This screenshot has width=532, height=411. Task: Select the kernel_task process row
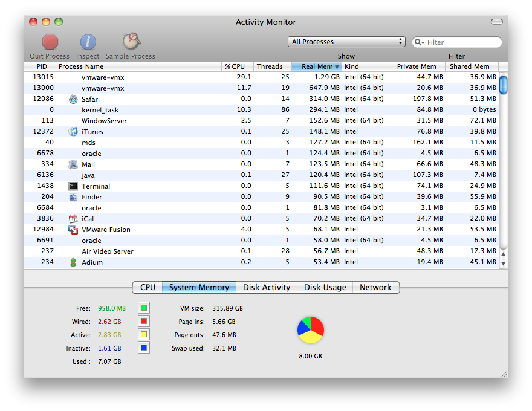click(x=262, y=110)
